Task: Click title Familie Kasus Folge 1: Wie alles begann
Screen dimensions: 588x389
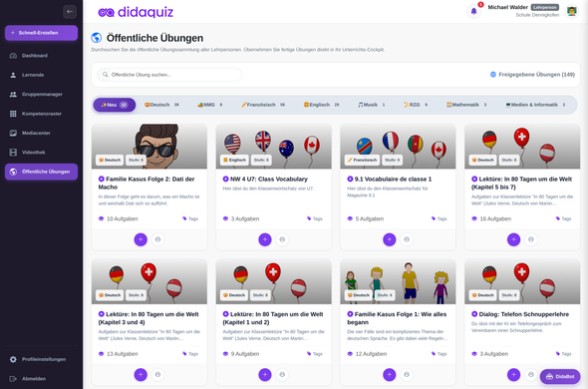Action: pos(397,318)
